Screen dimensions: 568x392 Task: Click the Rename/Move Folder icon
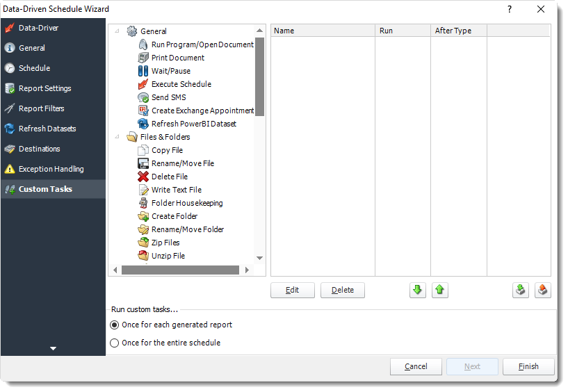[143, 229]
